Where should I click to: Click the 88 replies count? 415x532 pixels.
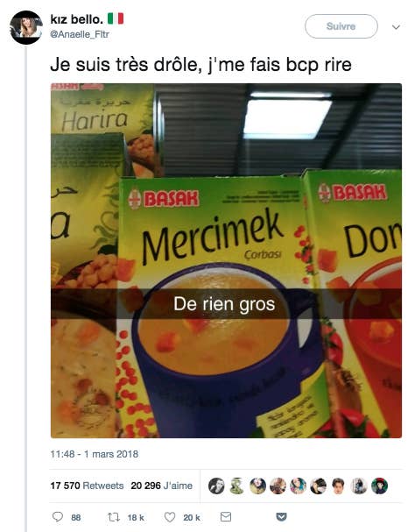76,517
